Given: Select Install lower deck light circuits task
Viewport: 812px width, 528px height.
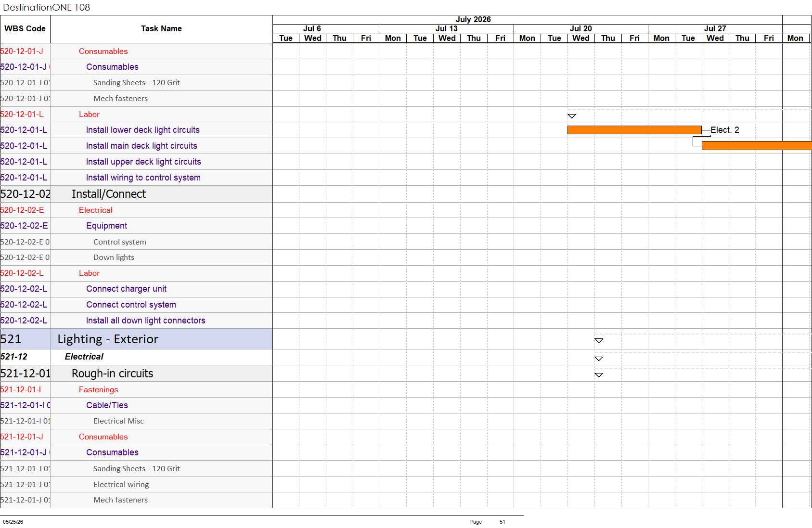Looking at the screenshot, I should pyautogui.click(x=136, y=130).
